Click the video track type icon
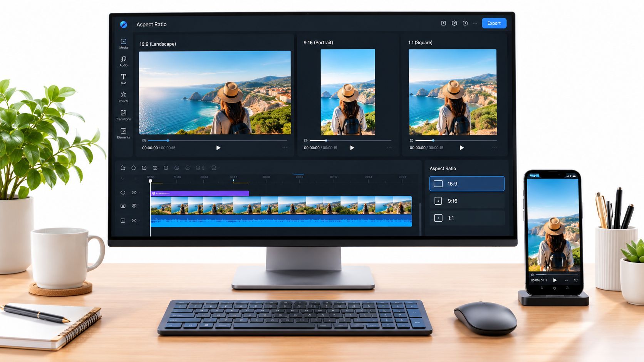 pos(123,206)
